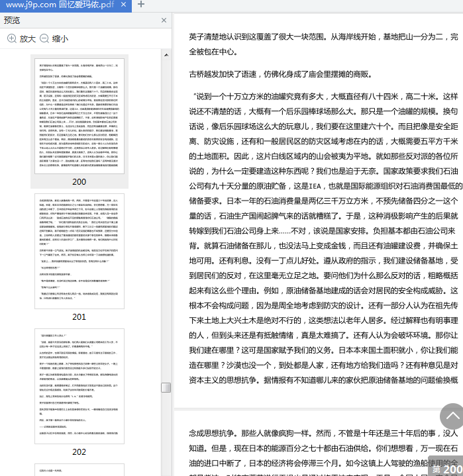Click the page number label 201

click(x=79, y=317)
